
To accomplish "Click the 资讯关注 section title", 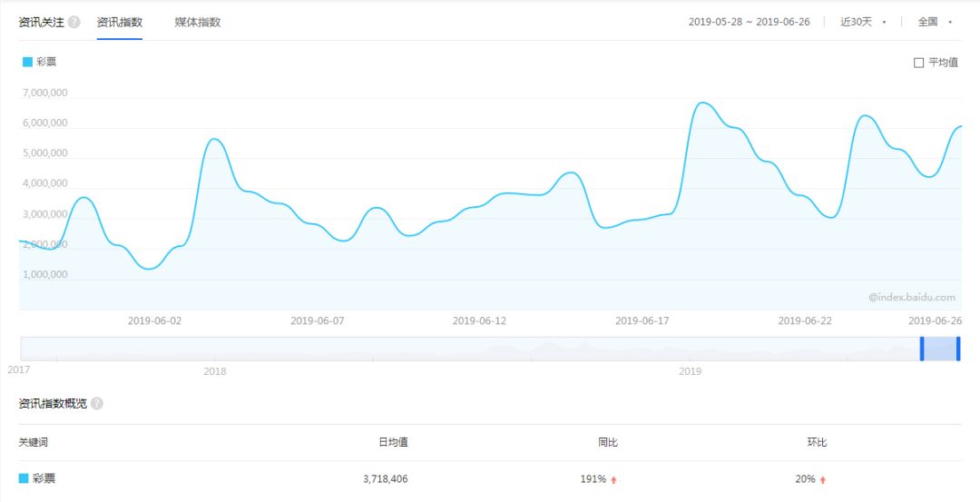I will (41, 23).
